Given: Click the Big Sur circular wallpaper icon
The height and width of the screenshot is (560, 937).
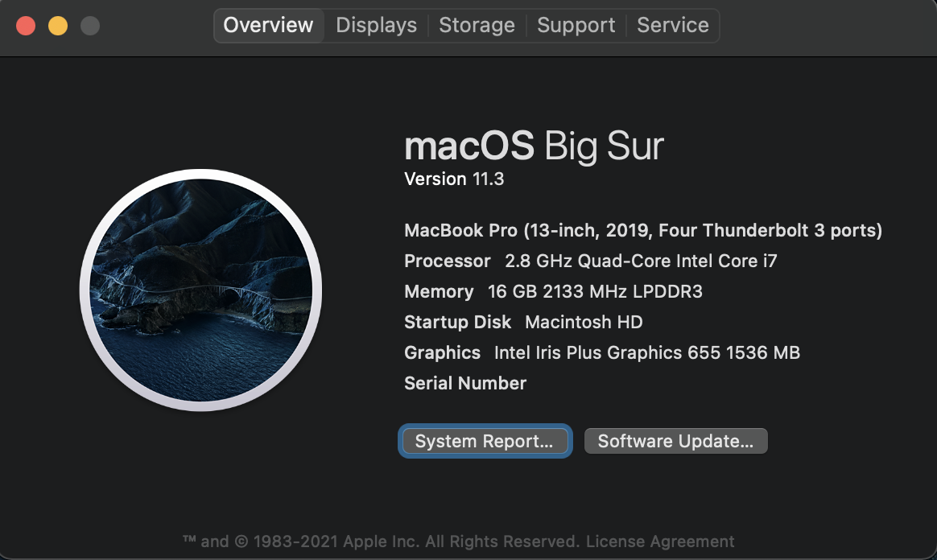Looking at the screenshot, I should pos(200,290).
